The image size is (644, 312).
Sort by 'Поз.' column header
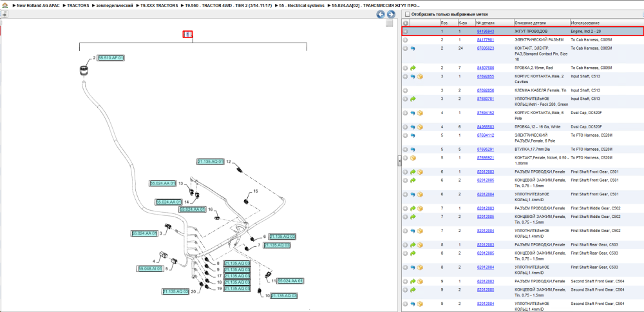click(x=448, y=23)
